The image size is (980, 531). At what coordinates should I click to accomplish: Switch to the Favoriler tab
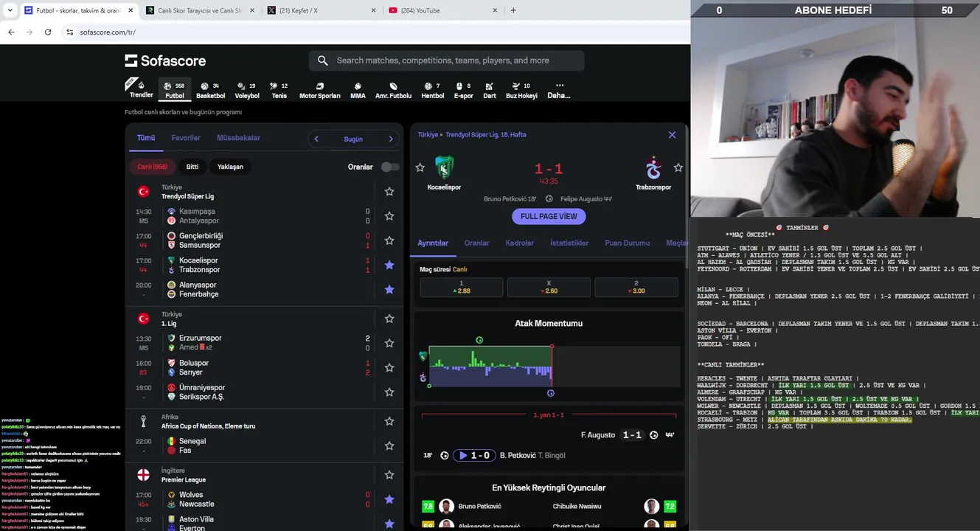coord(186,138)
